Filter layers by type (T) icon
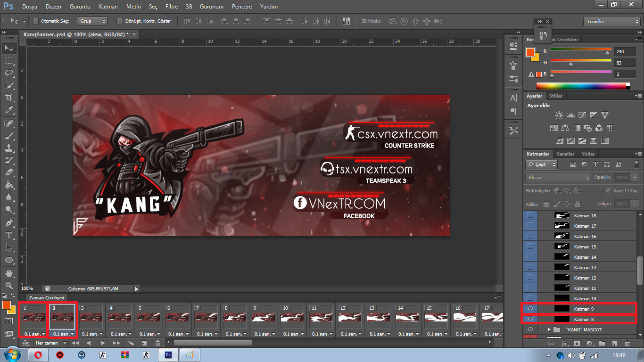 pyautogui.click(x=595, y=165)
